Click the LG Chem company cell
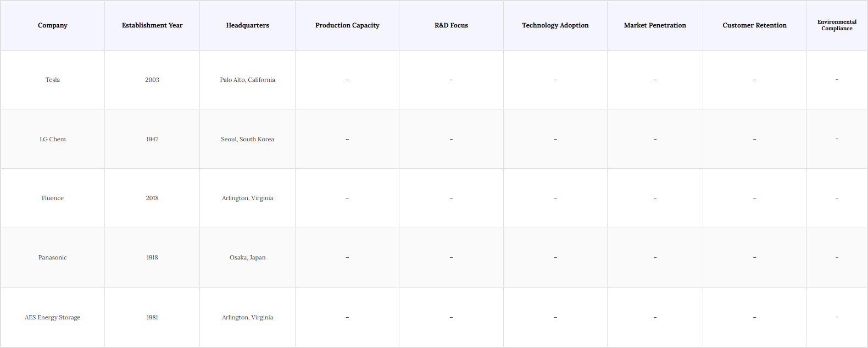The width and height of the screenshot is (868, 348). (x=53, y=139)
